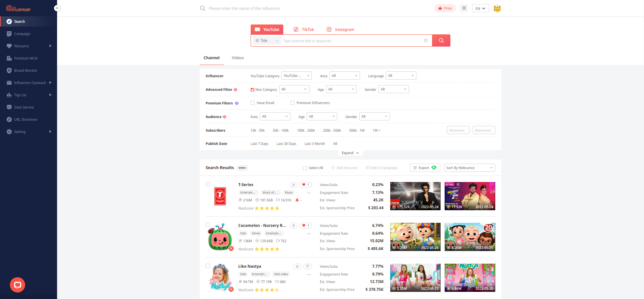Expand the filter panel with Expand
Screen dimensions: 644x299
click(350, 153)
